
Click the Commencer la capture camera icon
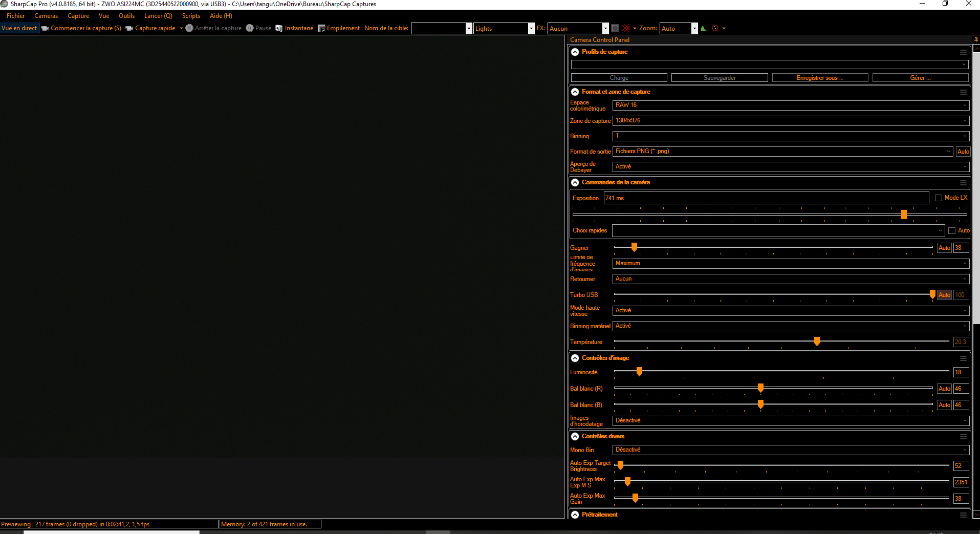tap(45, 28)
